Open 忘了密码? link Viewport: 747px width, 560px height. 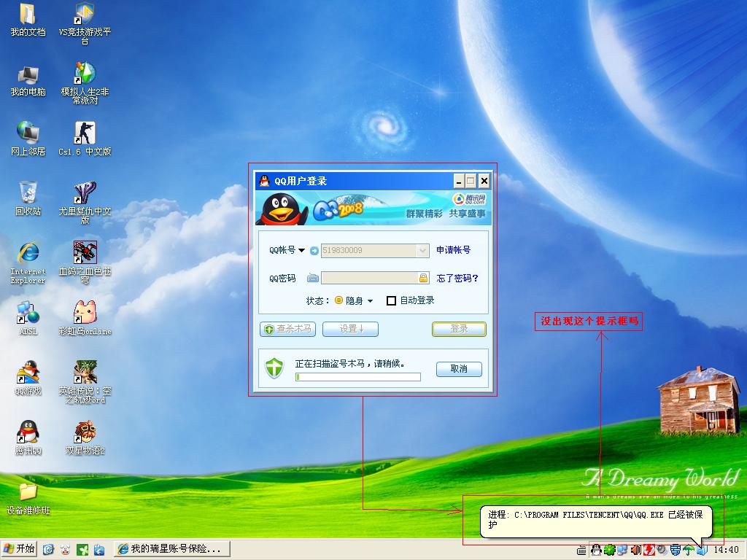click(x=457, y=278)
